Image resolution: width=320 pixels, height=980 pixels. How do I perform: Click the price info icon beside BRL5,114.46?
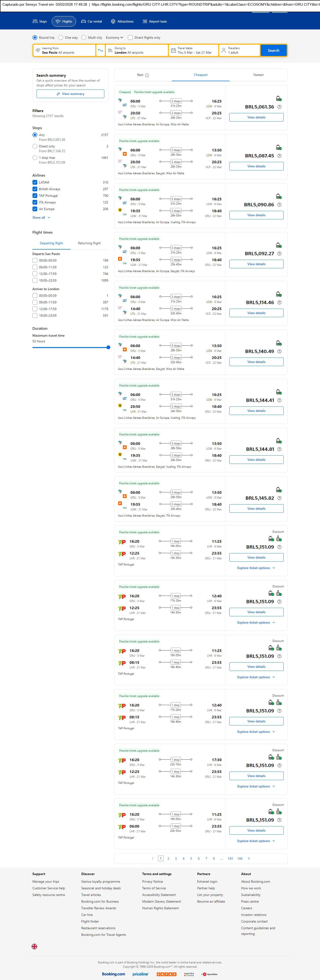[x=279, y=302]
